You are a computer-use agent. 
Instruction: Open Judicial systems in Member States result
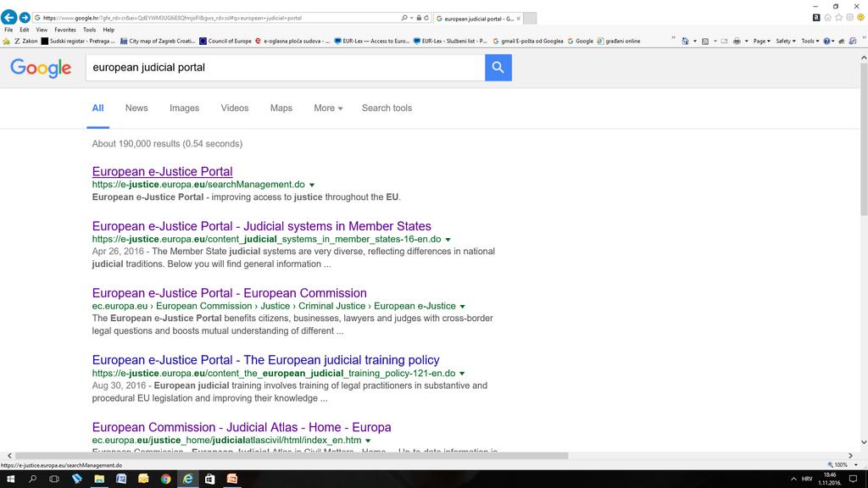point(261,226)
